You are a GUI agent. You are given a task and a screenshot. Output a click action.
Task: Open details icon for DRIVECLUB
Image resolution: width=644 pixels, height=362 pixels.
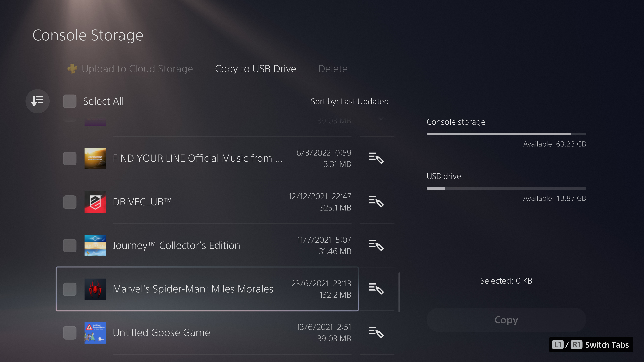pyautogui.click(x=376, y=202)
